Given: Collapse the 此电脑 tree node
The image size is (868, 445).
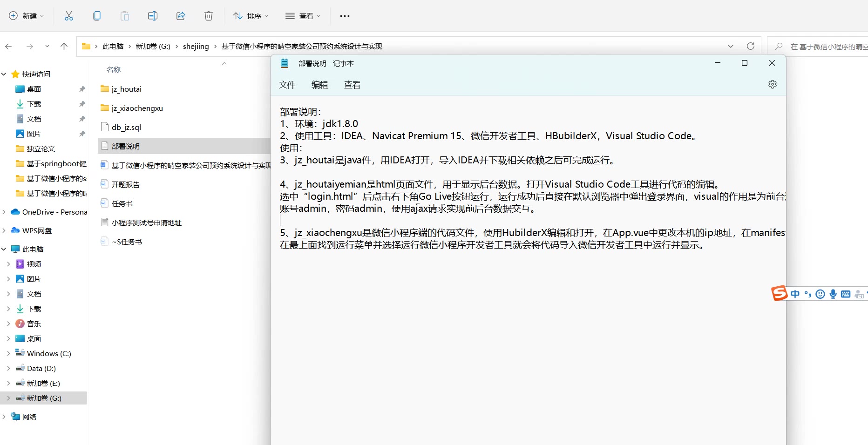Looking at the screenshot, I should click(x=4, y=249).
